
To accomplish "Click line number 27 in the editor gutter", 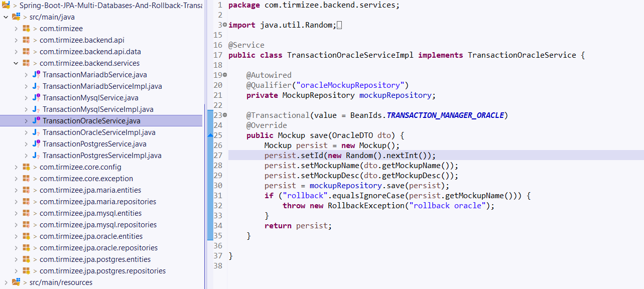I will [217, 156].
